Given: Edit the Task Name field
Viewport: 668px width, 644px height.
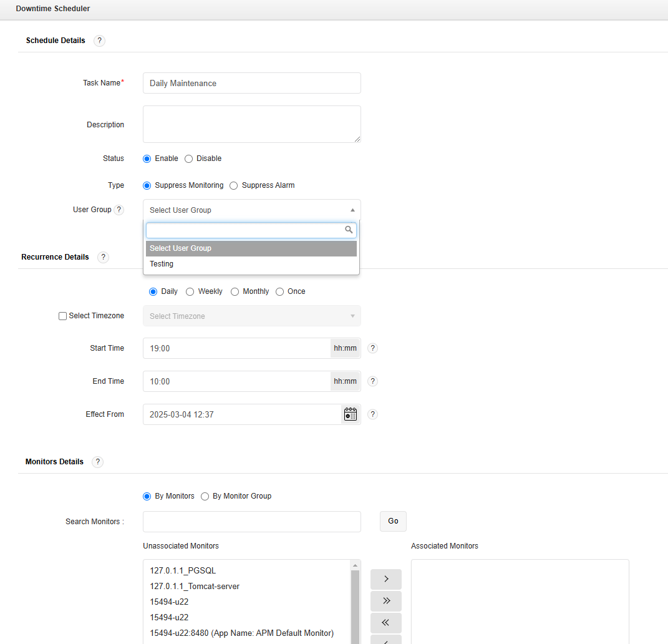Looking at the screenshot, I should pos(251,83).
